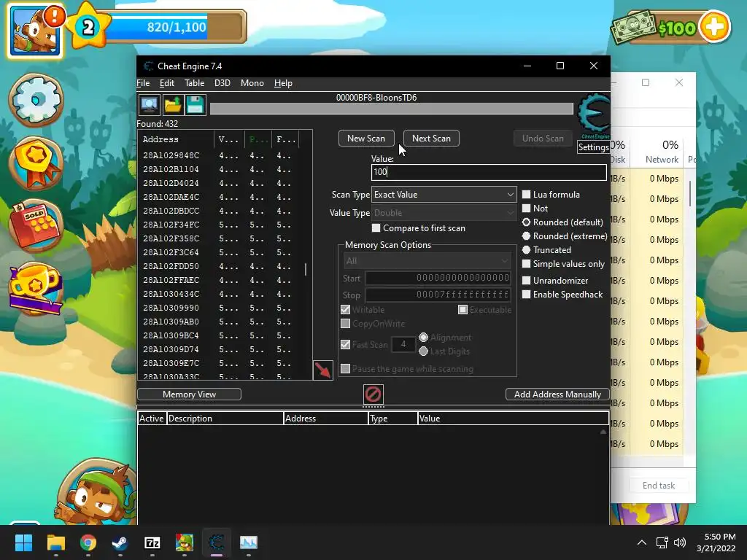
Task: Click Add Address Manually
Action: pos(557,394)
